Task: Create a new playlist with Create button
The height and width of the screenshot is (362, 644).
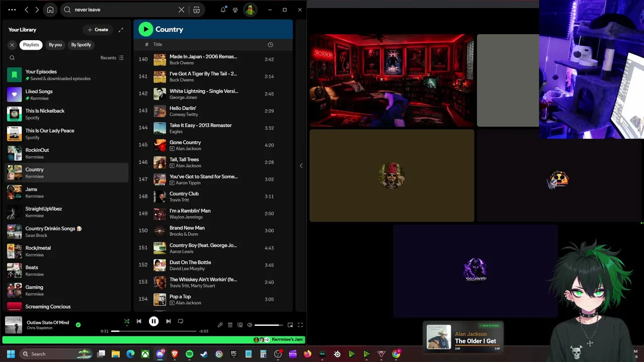Action: 98,30
